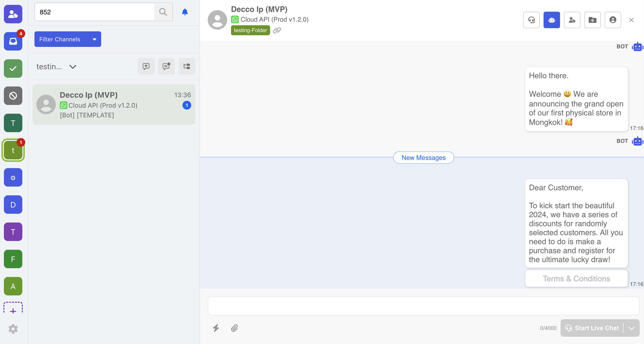The height and width of the screenshot is (344, 644).
Task: Click the New Messages pill
Action: tap(423, 157)
